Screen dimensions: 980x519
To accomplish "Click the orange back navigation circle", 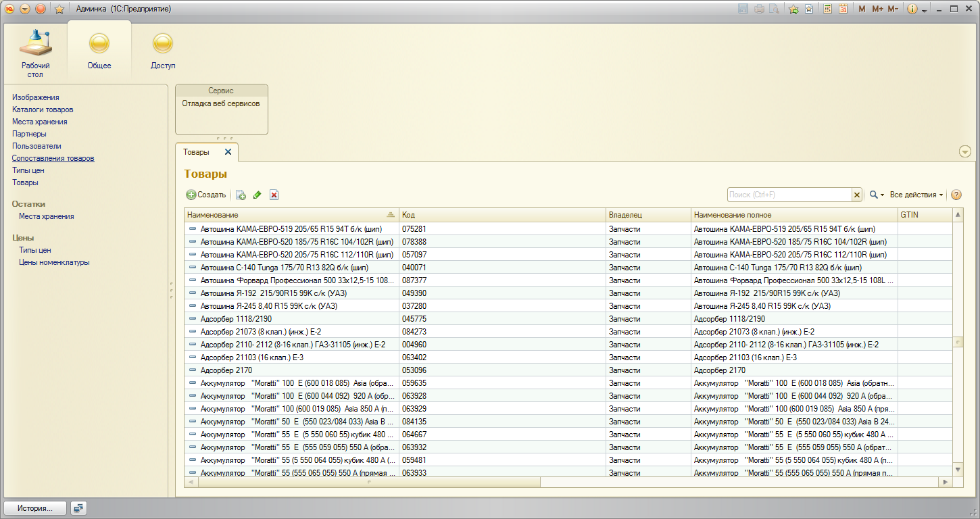I will [x=41, y=9].
